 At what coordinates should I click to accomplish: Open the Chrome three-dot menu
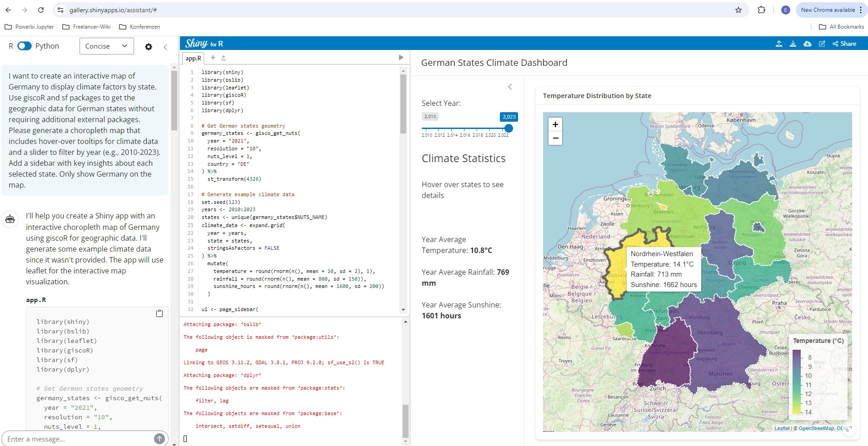(x=861, y=10)
